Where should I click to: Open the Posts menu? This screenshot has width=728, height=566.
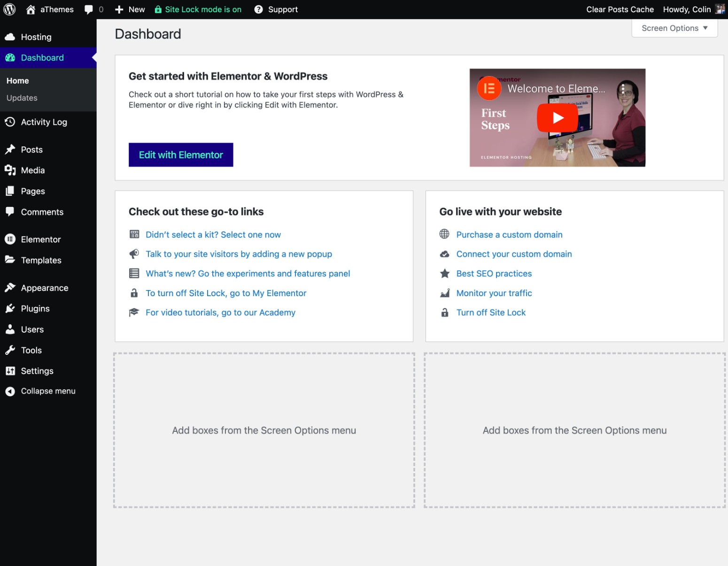tap(48, 150)
